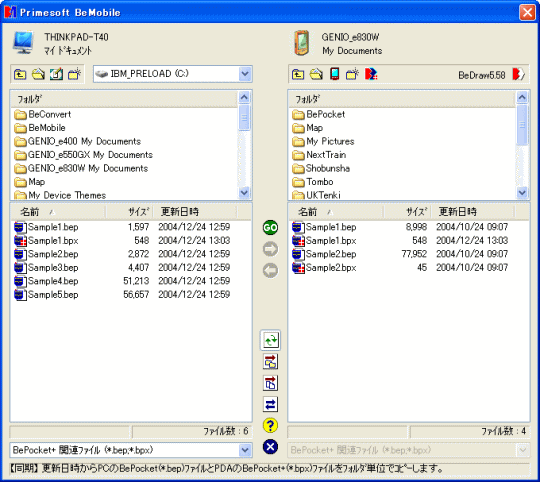Select the Map folder in PC pane
This screenshot has height=482, width=540.
[30, 181]
